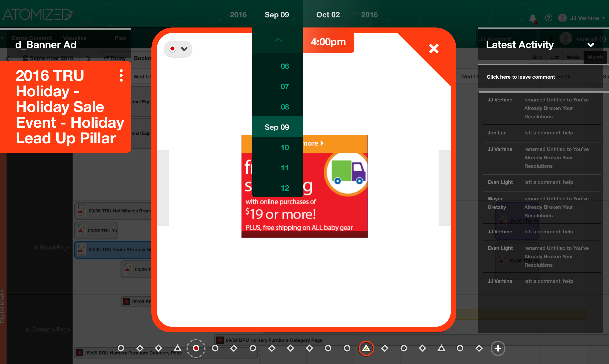
Task: Click the back chevron left of Demo Connect
Action: click(x=3, y=38)
